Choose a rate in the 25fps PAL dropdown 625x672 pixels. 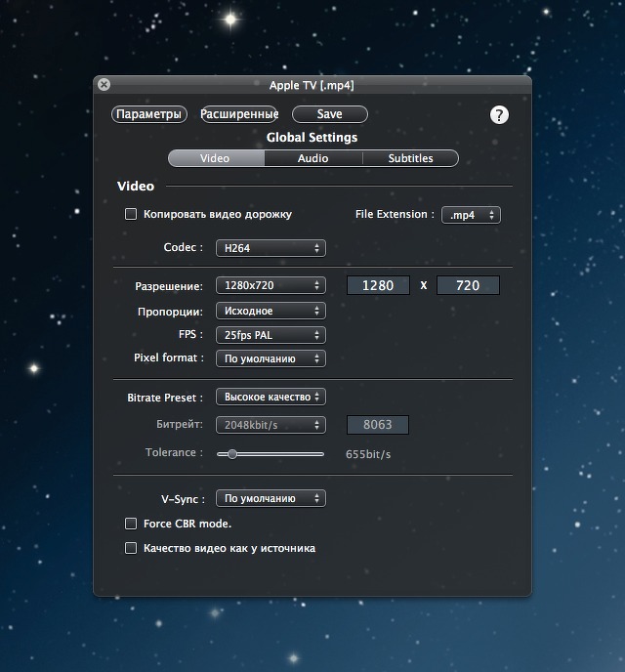[x=271, y=335]
